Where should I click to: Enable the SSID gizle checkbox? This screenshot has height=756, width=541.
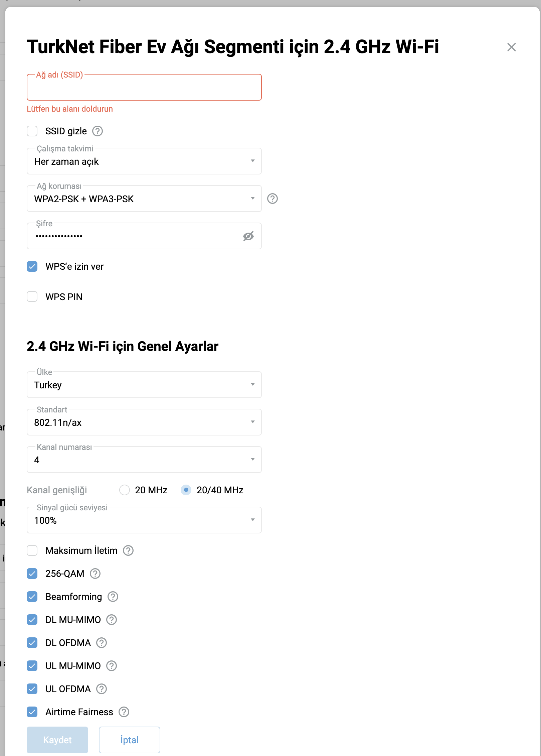tap(32, 131)
